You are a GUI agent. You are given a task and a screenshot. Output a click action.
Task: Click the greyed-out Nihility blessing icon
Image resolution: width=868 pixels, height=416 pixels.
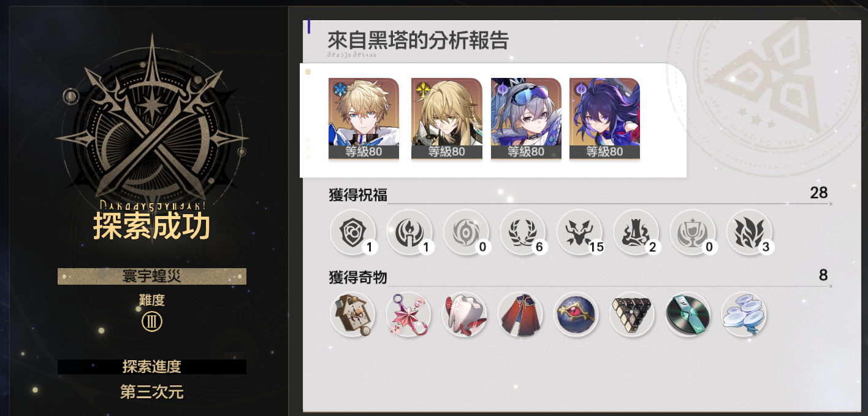466,233
